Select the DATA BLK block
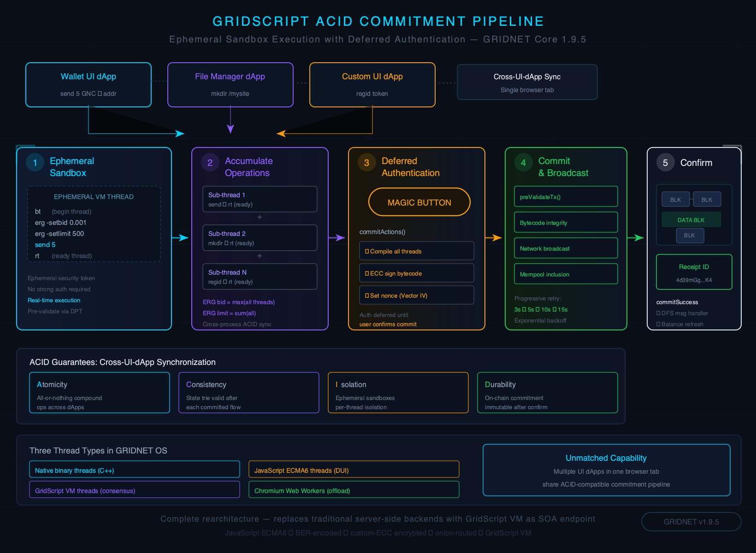This screenshot has height=553, width=756. click(x=691, y=220)
